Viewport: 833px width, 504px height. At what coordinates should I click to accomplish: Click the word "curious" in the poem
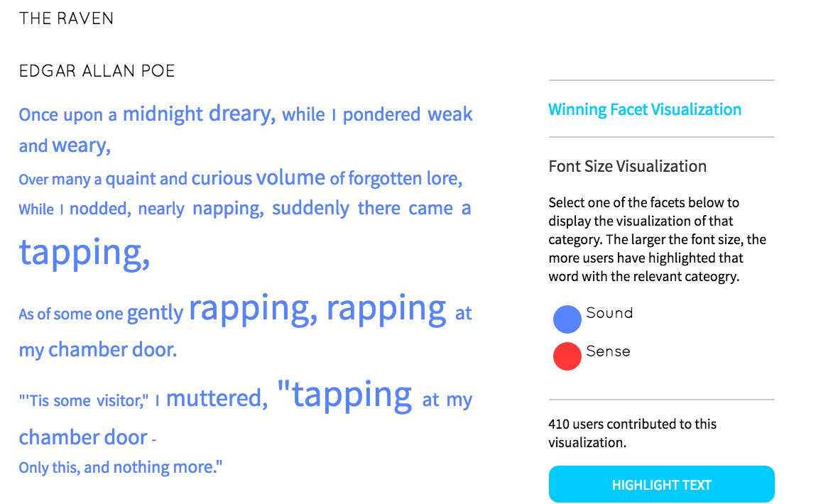pos(222,178)
